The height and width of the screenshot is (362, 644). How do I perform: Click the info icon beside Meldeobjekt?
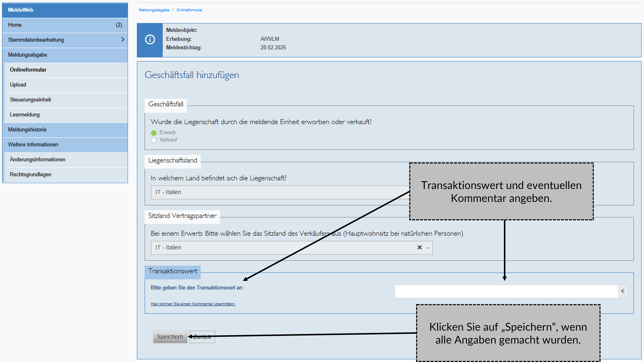click(150, 40)
